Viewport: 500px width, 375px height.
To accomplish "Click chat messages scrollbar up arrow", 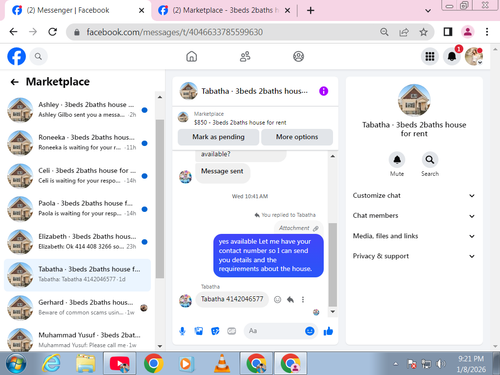I will 332,156.
